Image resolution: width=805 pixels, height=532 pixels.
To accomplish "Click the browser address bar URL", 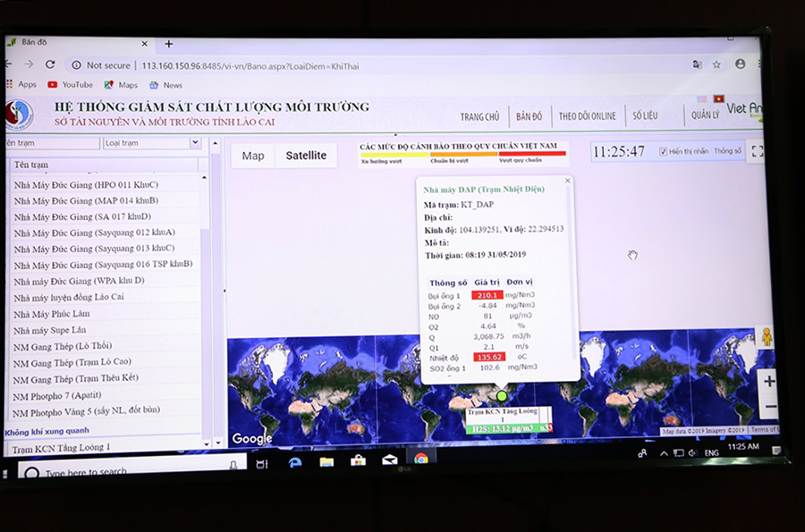I will pos(250,66).
